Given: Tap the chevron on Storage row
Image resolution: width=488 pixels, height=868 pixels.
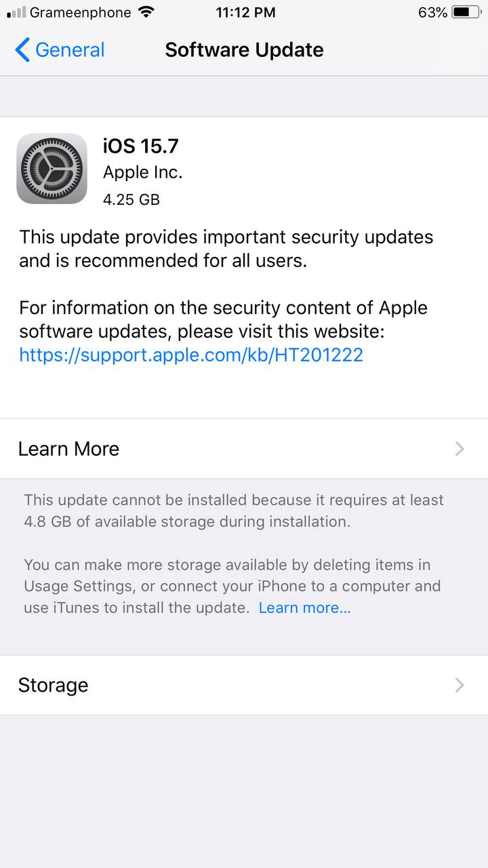Looking at the screenshot, I should 460,685.
